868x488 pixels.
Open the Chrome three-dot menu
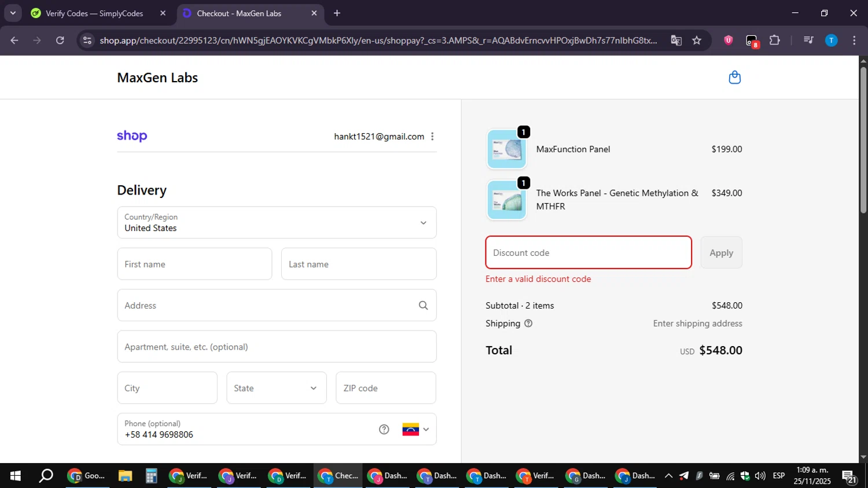tap(854, 41)
